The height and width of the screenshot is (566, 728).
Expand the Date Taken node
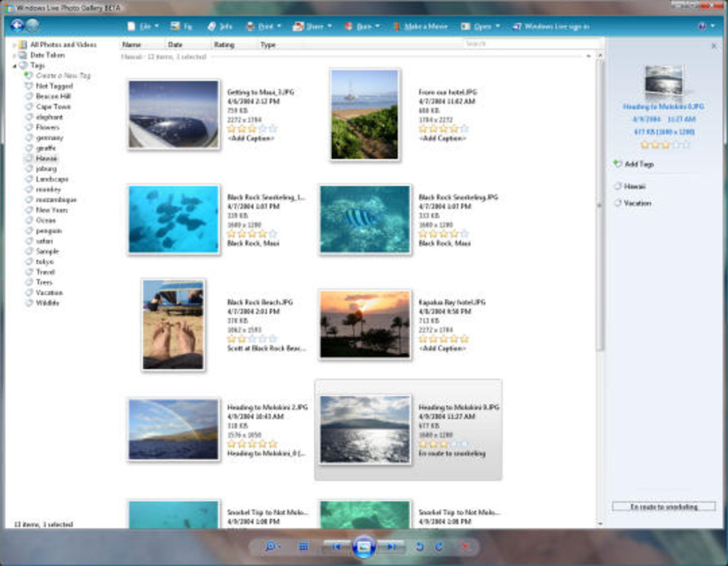14,56
